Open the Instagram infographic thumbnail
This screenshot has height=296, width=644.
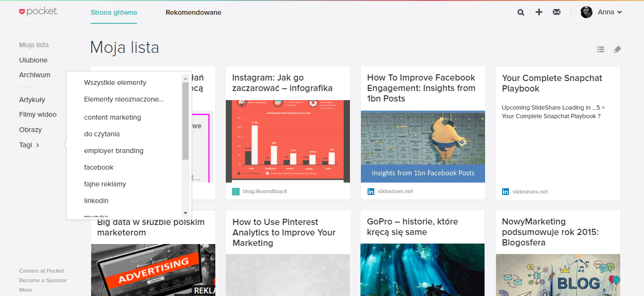coord(288,141)
